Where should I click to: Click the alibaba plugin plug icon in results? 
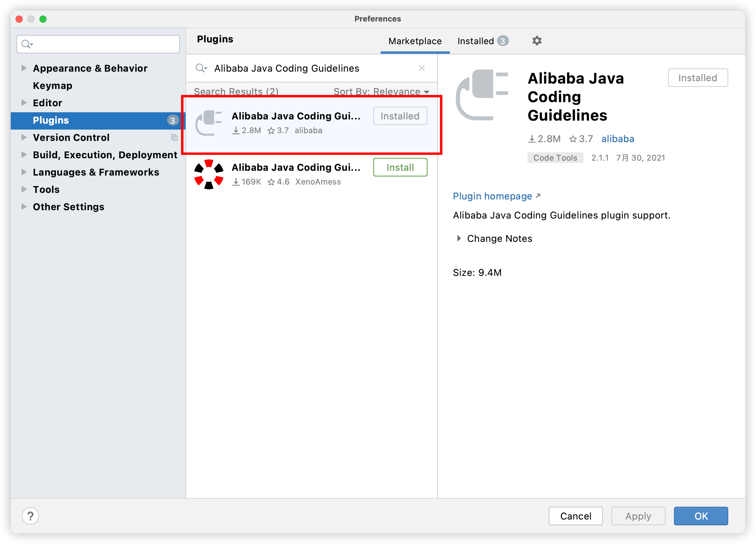pos(209,123)
